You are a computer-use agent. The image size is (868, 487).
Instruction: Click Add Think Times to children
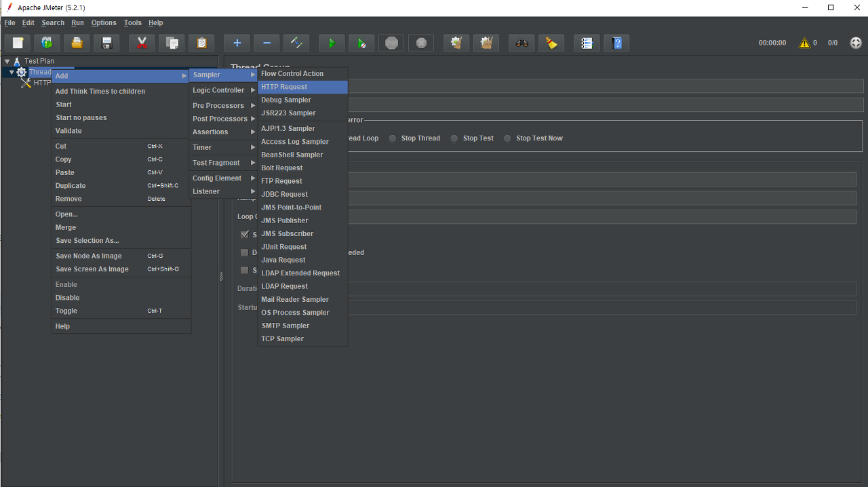pos(121,92)
